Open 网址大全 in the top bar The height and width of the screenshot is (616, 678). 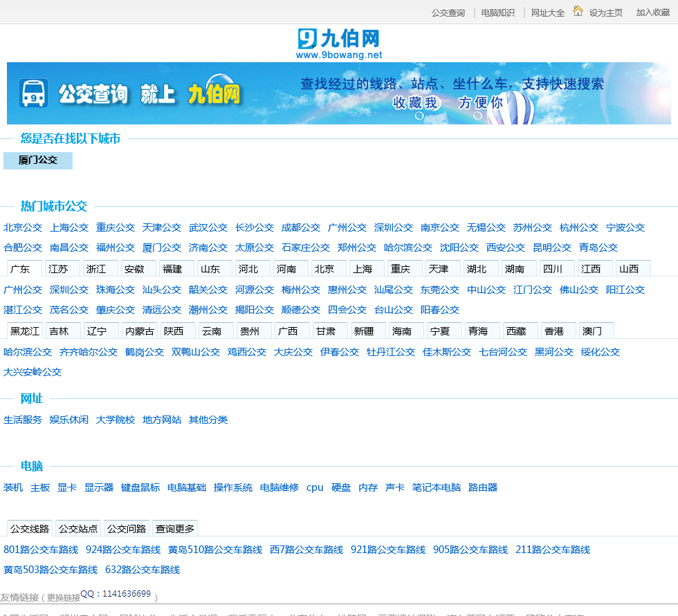click(x=547, y=12)
